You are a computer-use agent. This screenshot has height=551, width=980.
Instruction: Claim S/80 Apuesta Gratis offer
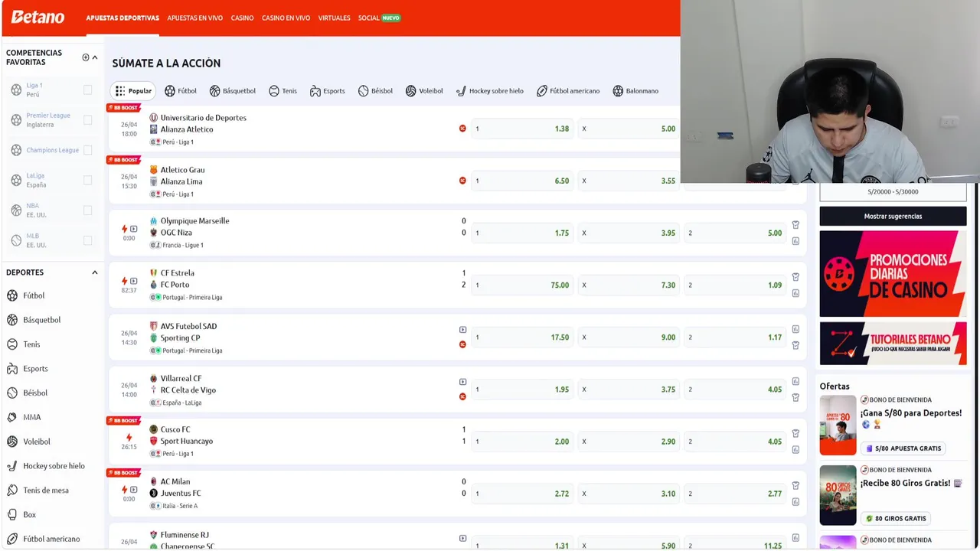pos(903,448)
